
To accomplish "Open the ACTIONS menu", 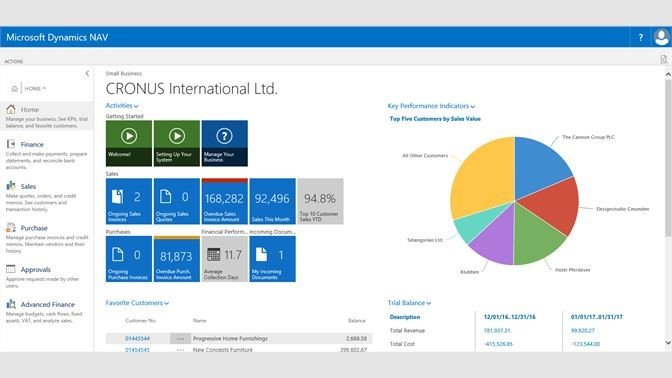I will [14, 61].
